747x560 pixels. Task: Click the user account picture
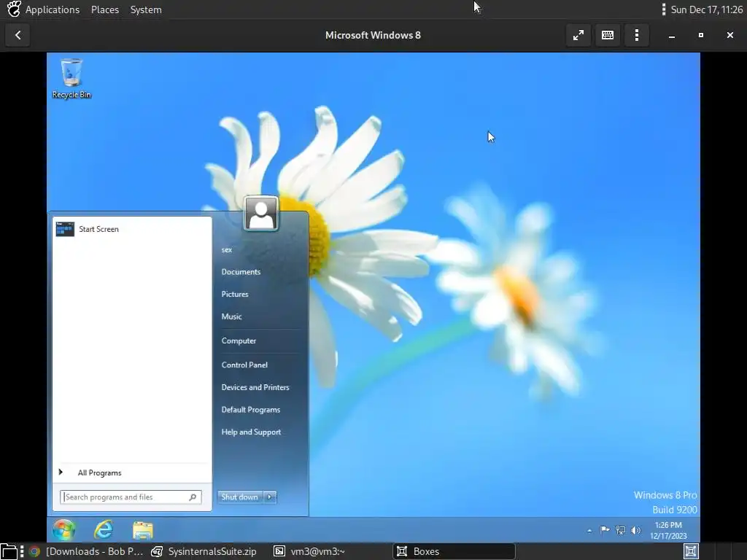[261, 214]
